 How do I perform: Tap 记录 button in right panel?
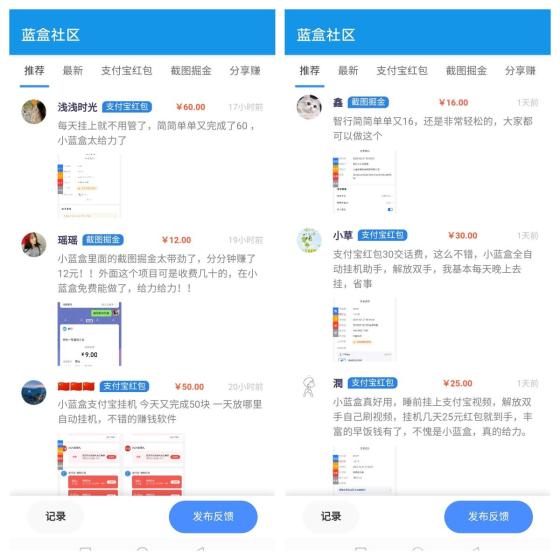(331, 516)
